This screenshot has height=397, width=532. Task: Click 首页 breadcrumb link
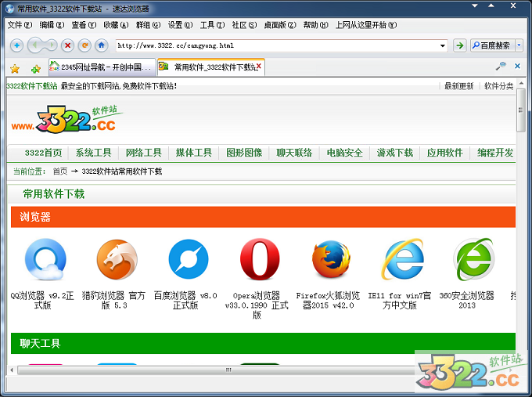60,171
